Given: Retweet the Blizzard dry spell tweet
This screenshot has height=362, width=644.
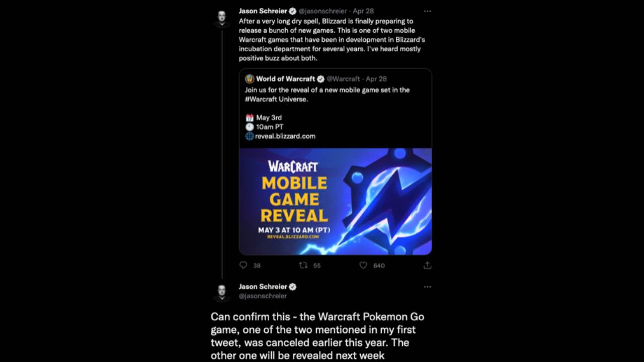Looking at the screenshot, I should pyautogui.click(x=303, y=265).
